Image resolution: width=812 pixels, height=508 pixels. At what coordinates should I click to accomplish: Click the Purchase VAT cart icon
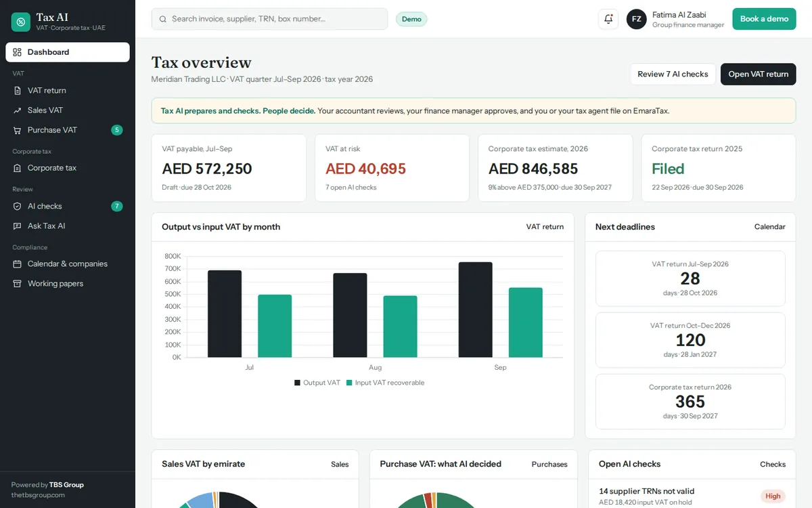point(18,130)
